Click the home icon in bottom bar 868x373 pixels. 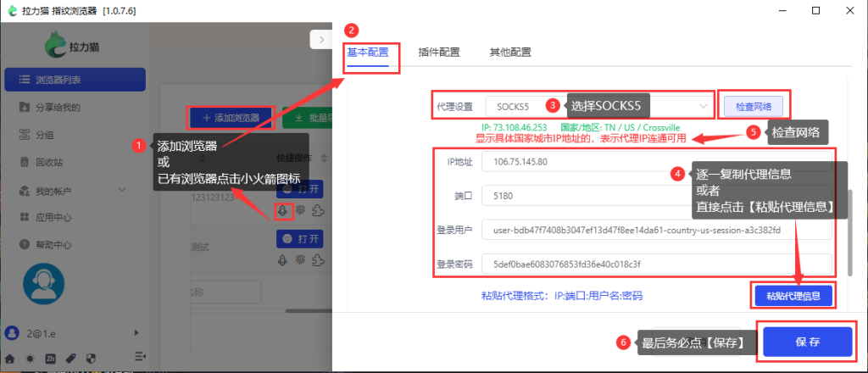tap(9, 358)
